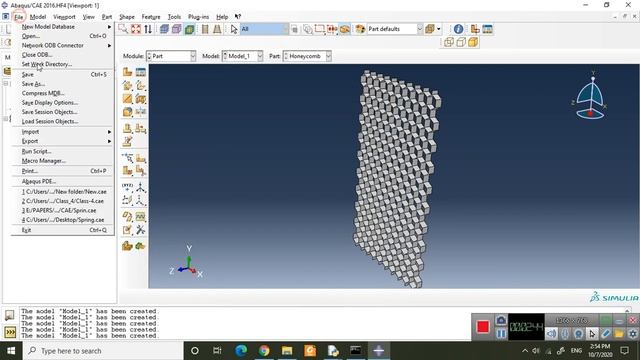Open the Windows notification center icon

click(624, 351)
